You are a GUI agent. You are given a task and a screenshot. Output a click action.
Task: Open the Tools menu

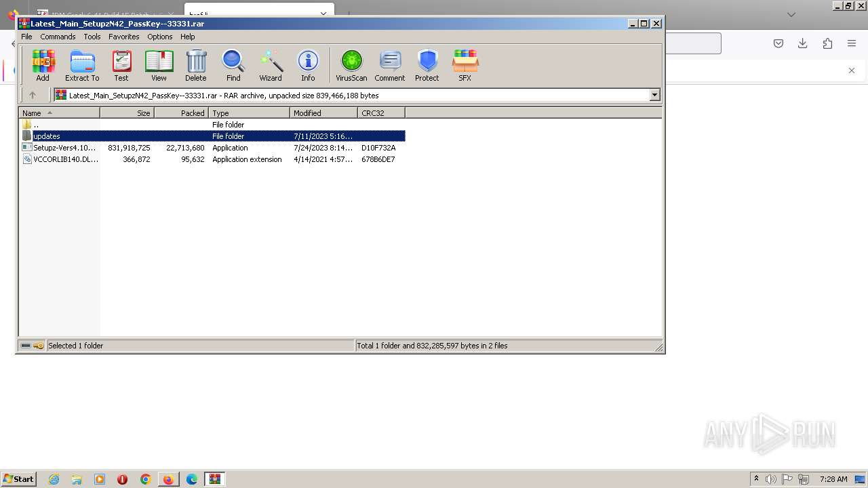click(x=92, y=37)
